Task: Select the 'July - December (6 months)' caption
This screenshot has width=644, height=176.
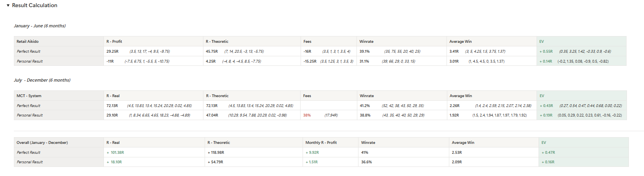Action: click(42, 80)
